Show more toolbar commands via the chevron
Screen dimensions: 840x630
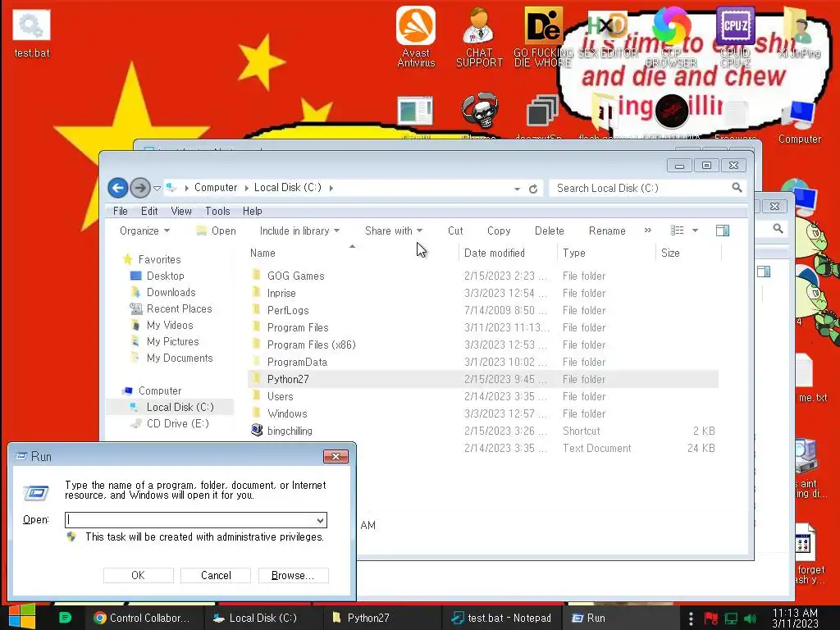click(648, 230)
